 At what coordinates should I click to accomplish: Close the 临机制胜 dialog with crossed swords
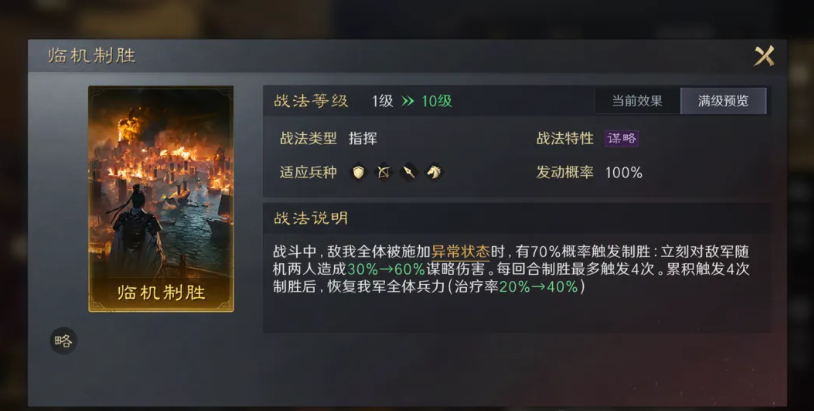764,56
